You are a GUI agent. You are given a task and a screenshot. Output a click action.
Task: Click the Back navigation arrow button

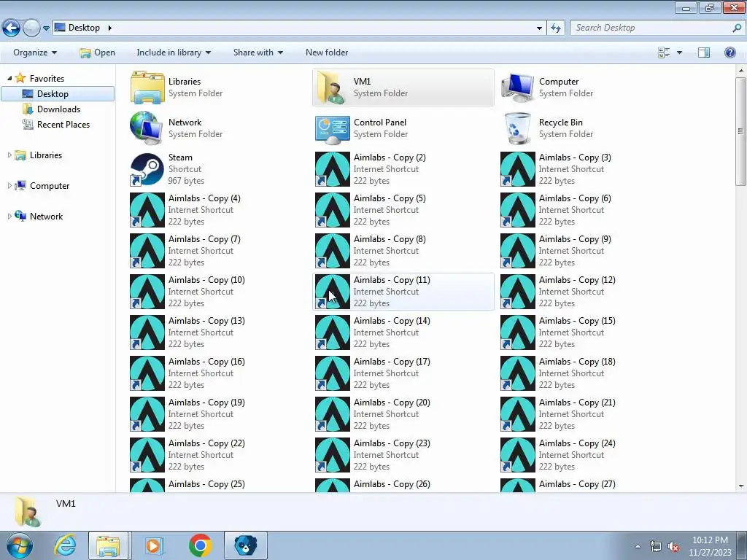point(12,28)
